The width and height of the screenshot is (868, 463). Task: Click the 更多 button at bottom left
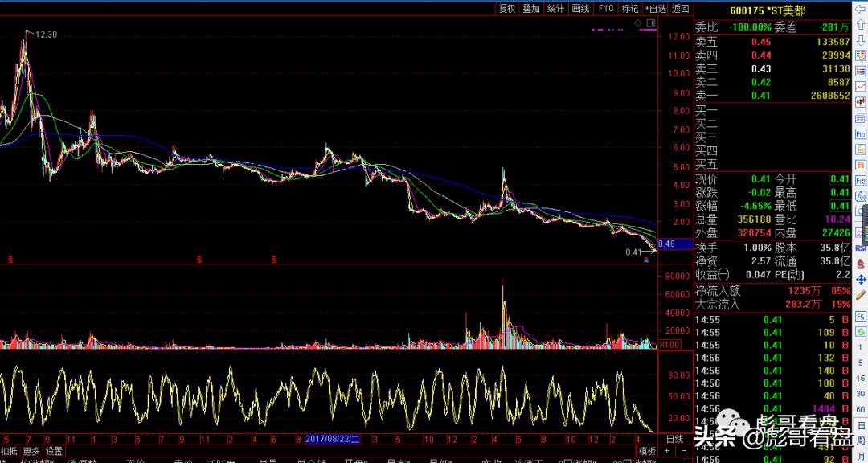pos(31,451)
